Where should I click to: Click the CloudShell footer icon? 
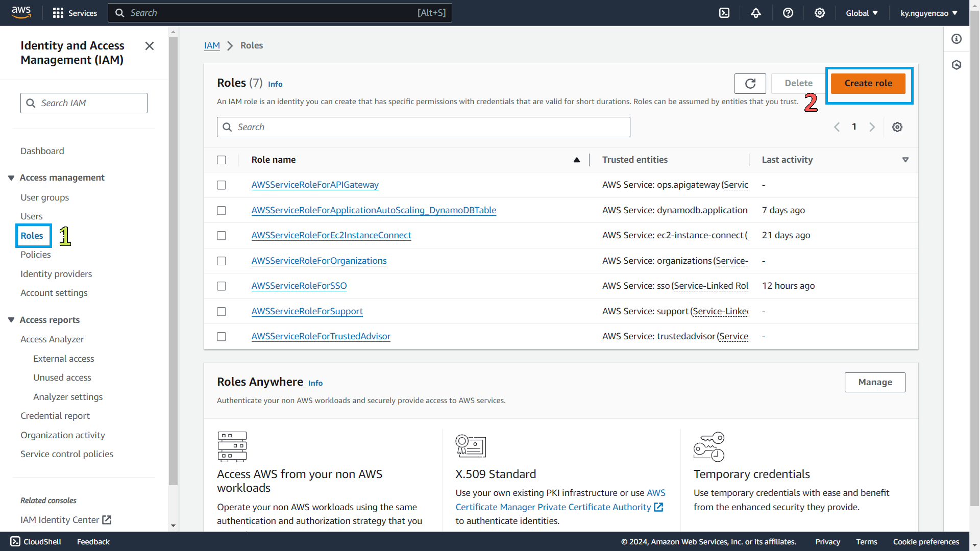(15, 541)
